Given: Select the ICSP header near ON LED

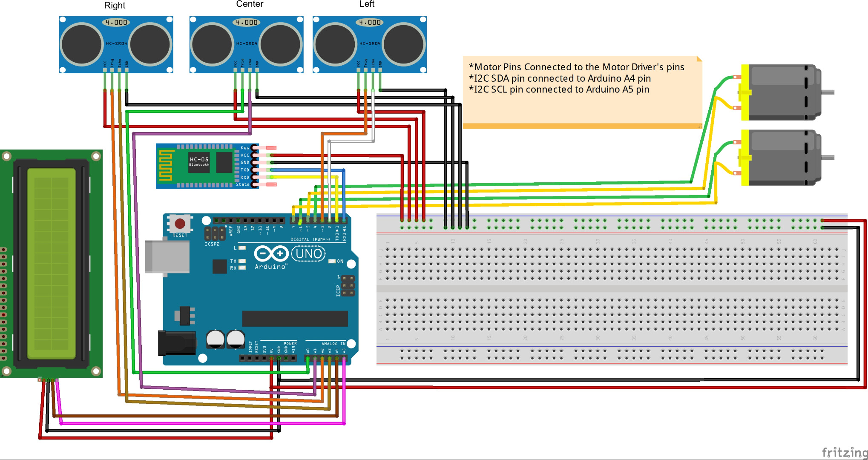Looking at the screenshot, I should click(x=348, y=285).
